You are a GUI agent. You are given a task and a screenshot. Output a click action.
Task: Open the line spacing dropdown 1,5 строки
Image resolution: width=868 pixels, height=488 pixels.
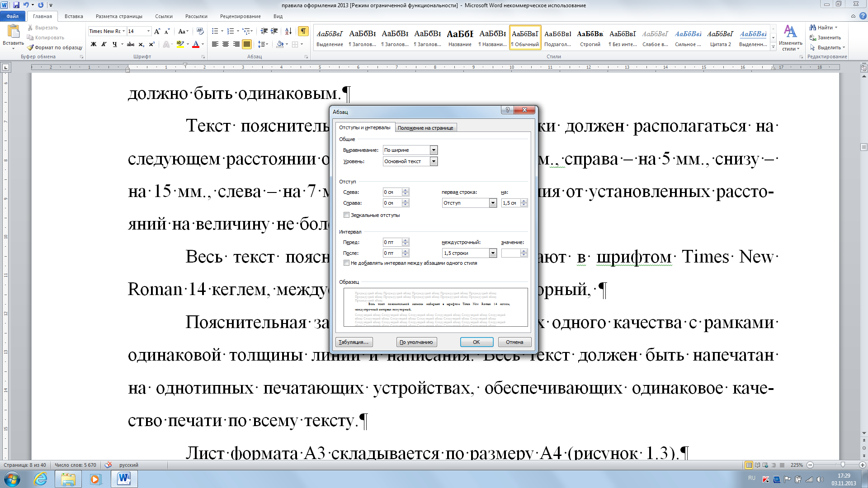(x=493, y=253)
